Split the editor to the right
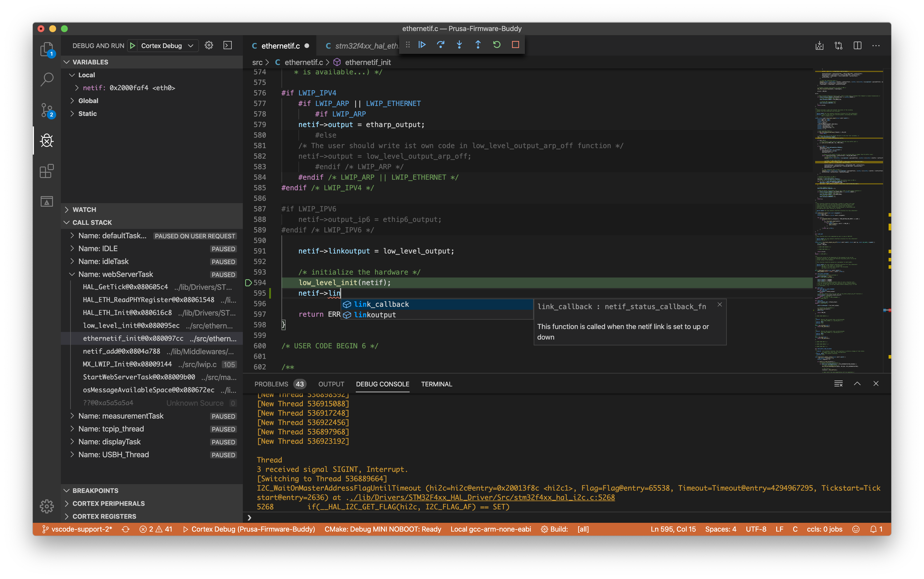The image size is (924, 579). click(x=857, y=46)
